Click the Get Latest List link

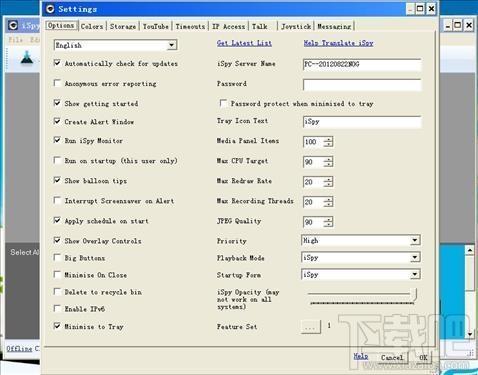[244, 43]
